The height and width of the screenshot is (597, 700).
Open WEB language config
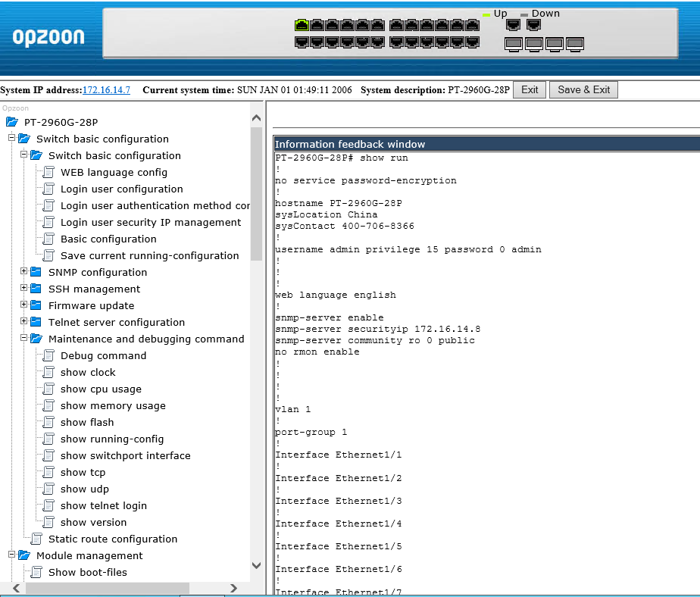(x=114, y=173)
